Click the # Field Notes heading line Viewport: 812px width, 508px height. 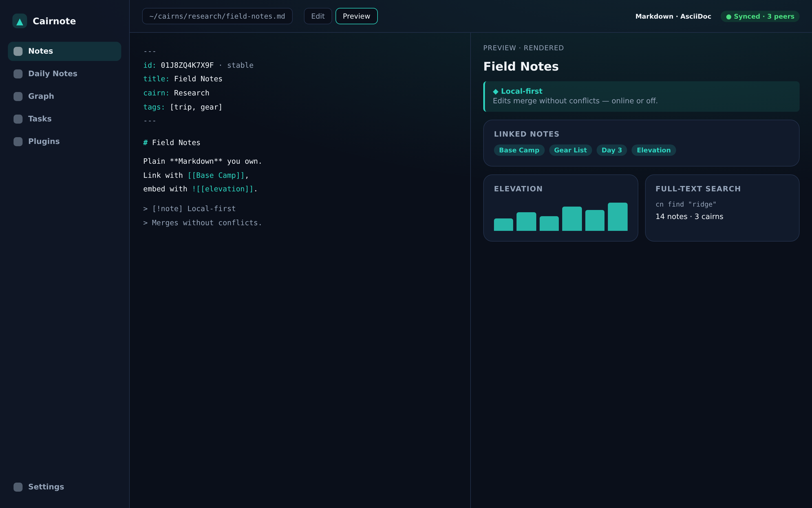click(x=172, y=143)
